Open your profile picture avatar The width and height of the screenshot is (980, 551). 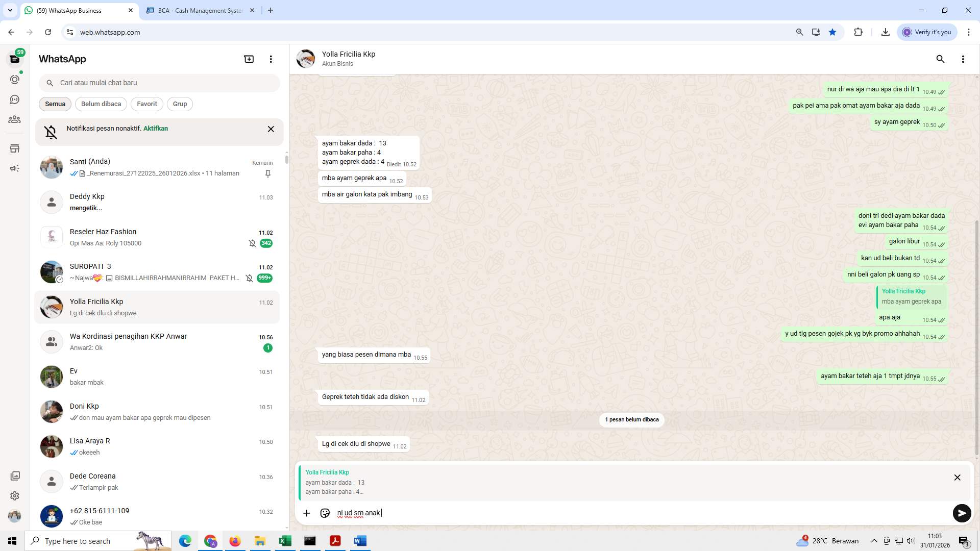[15, 516]
